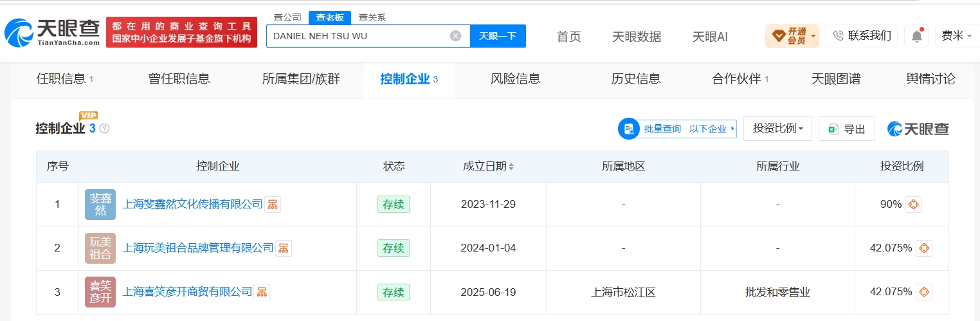Open the 费米 user account dropdown
Viewport: 980px width, 321px height.
(957, 36)
